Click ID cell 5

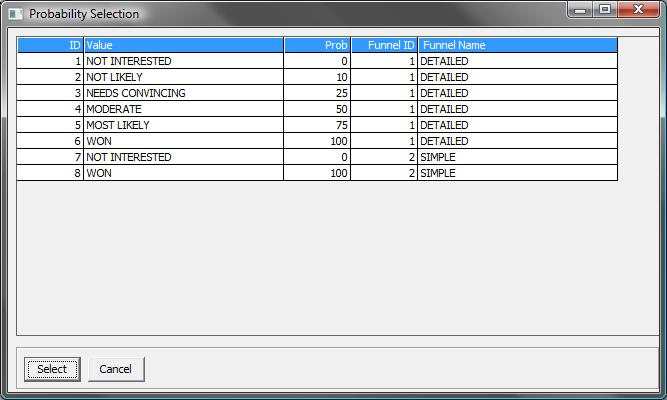(50, 125)
